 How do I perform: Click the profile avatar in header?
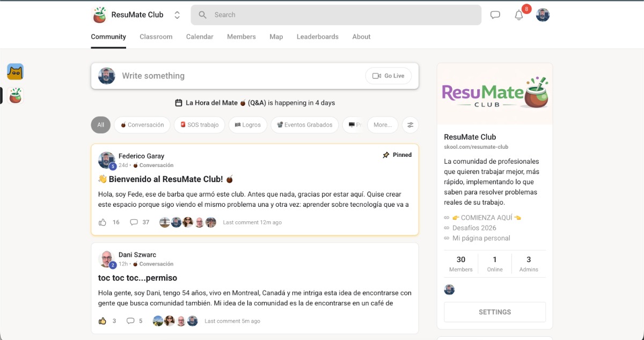tap(543, 15)
